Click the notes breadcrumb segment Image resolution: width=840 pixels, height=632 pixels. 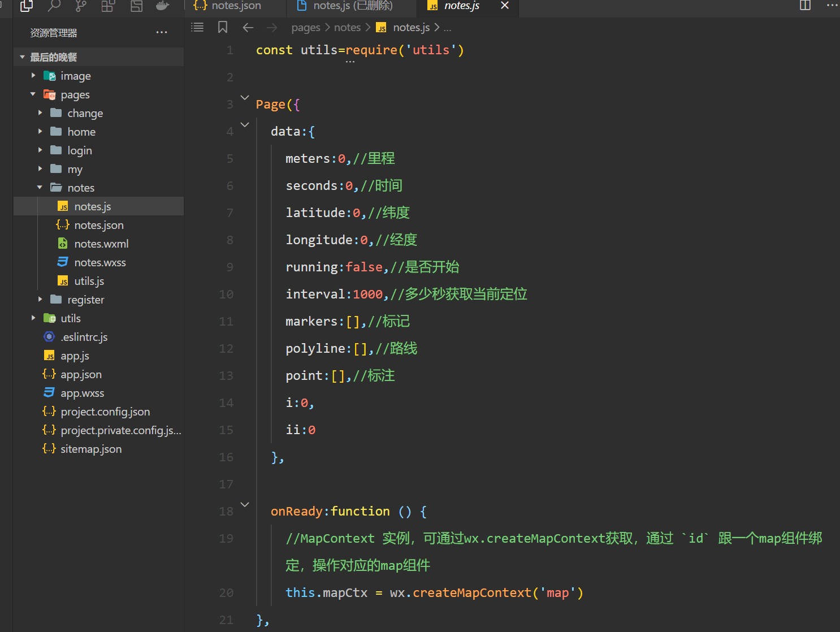pyautogui.click(x=347, y=28)
